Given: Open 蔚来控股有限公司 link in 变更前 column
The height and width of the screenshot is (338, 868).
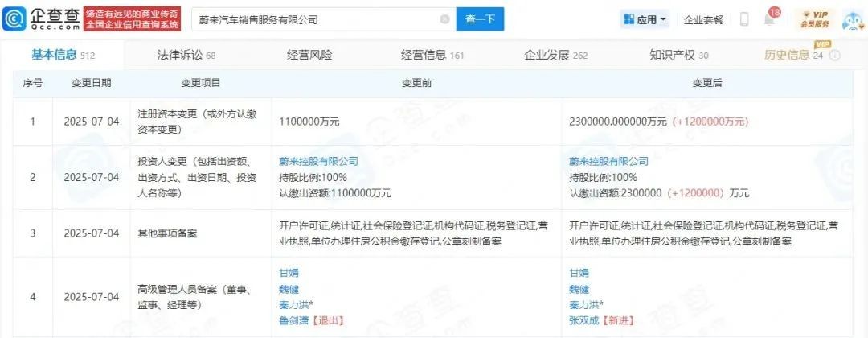Looking at the screenshot, I should click(319, 161).
